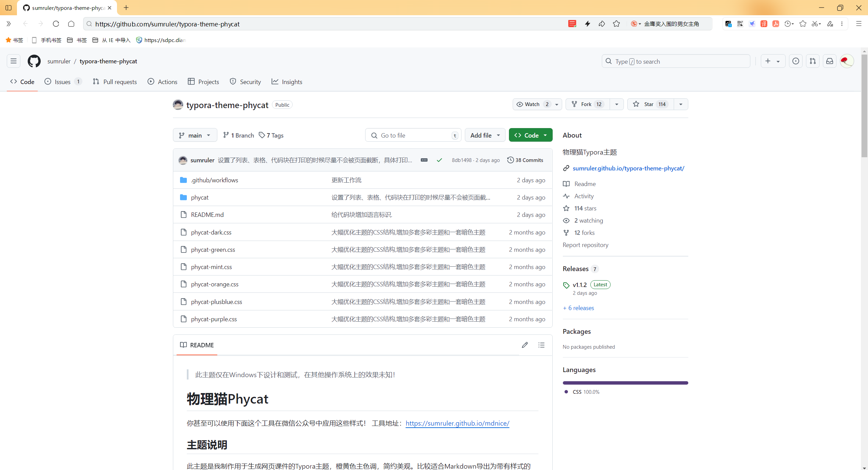Open the 7 Tags link
Image resolution: width=868 pixels, height=470 pixels.
tap(271, 135)
